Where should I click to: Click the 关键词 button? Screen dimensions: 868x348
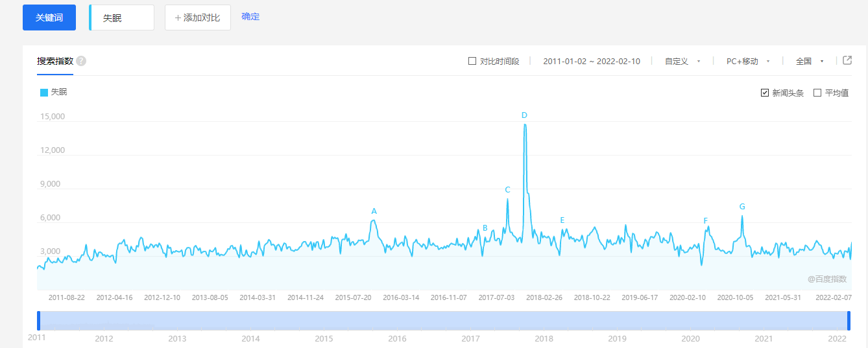[x=49, y=17]
